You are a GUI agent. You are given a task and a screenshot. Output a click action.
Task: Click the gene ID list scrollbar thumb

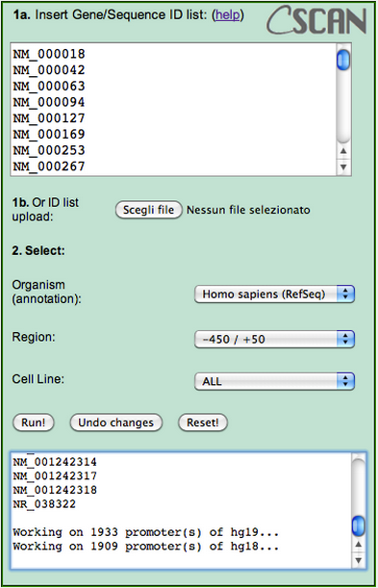click(343, 60)
